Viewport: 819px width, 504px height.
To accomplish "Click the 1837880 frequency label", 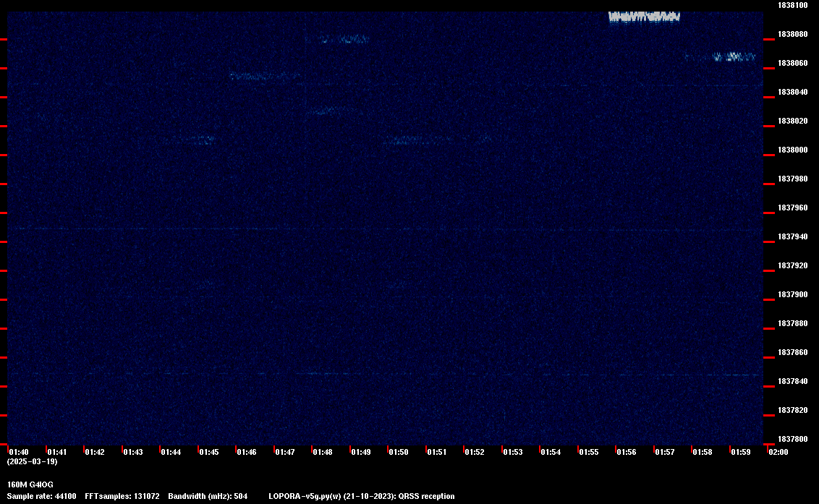I will pos(792,324).
